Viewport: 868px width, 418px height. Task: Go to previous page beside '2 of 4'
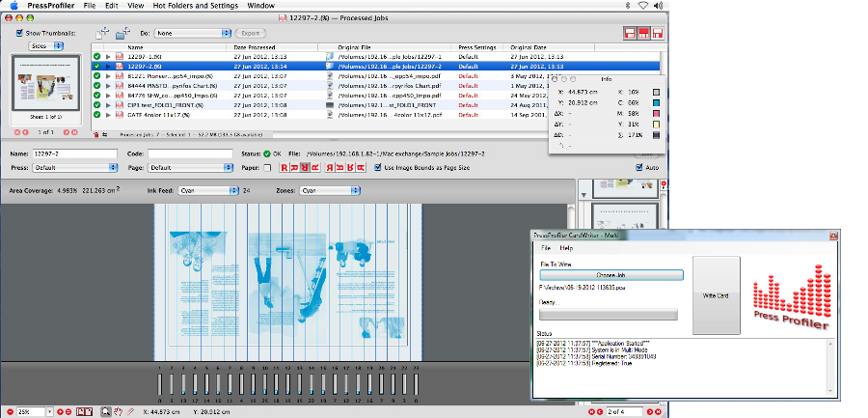pyautogui.click(x=600, y=412)
